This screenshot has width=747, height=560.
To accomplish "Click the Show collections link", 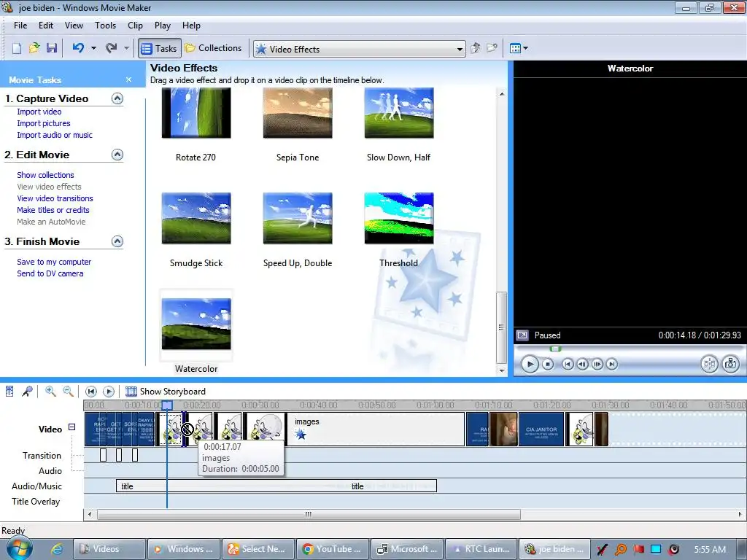I will [45, 175].
